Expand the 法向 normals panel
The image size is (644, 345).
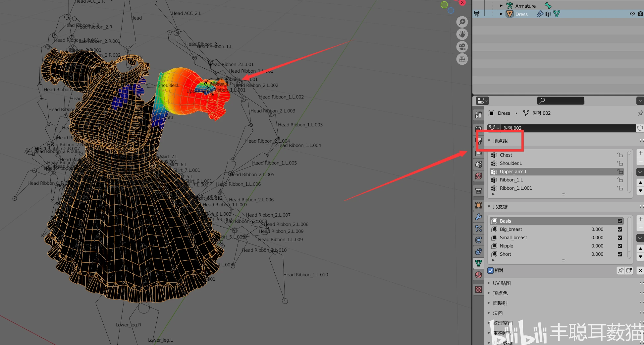coord(489,313)
